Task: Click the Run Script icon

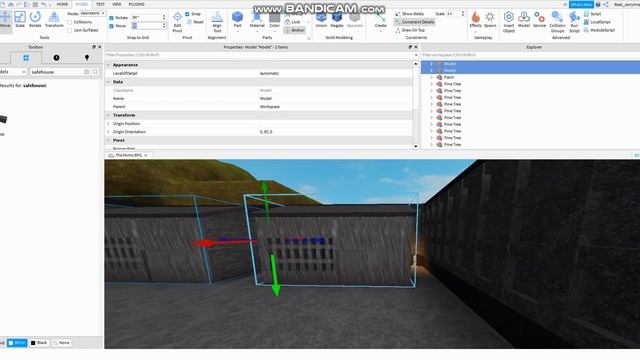Action: pyautogui.click(x=574, y=22)
